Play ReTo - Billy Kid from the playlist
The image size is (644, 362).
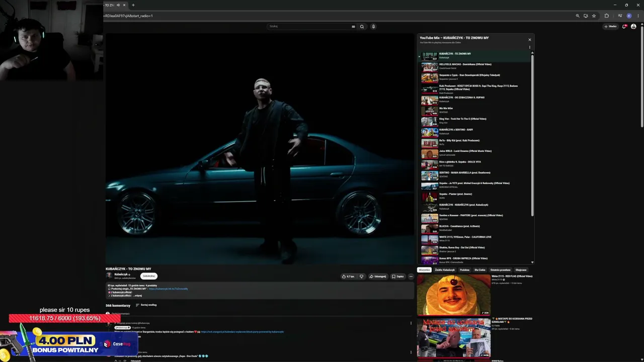click(x=475, y=142)
